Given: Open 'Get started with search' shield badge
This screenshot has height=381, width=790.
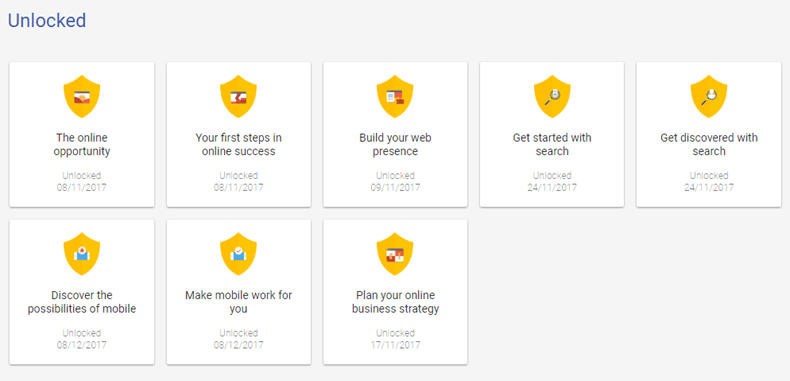Looking at the screenshot, I should pyautogui.click(x=552, y=96).
